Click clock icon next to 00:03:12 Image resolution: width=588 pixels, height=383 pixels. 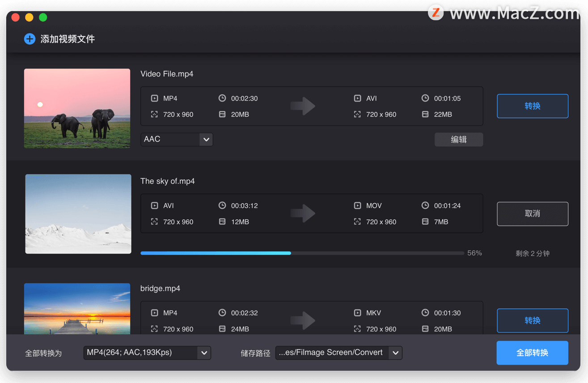[x=222, y=205]
